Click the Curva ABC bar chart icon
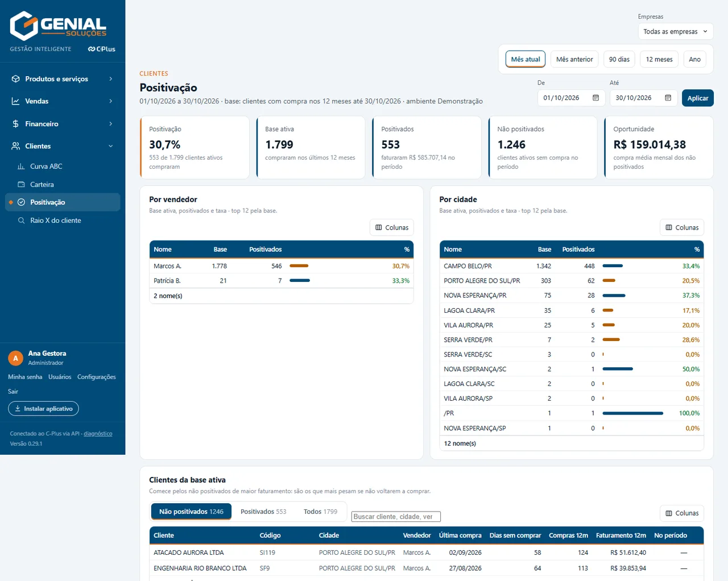The width and height of the screenshot is (728, 581). [x=21, y=167]
